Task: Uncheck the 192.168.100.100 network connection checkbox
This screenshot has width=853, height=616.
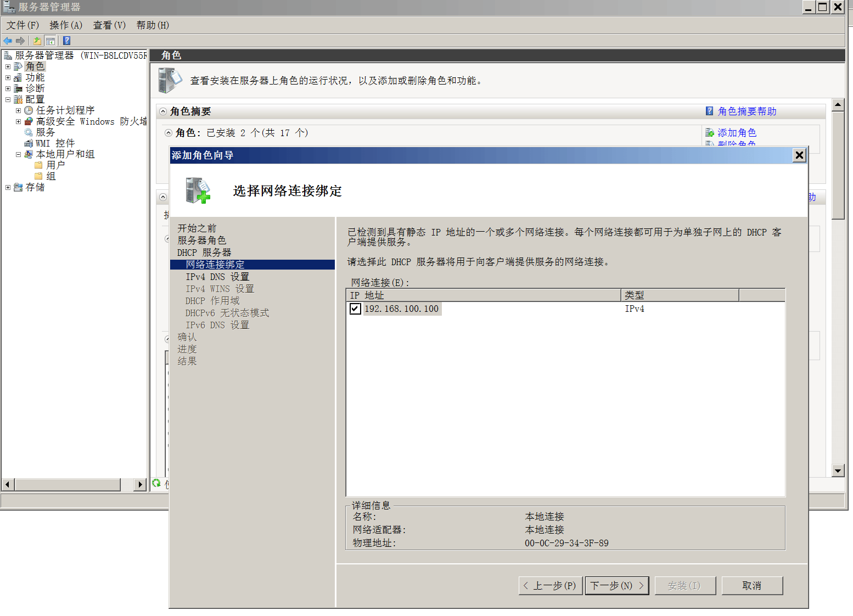Action: 355,309
